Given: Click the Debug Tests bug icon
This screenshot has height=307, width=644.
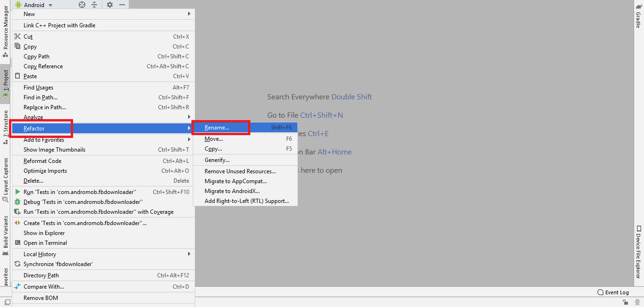Looking at the screenshot, I should click(x=18, y=202).
